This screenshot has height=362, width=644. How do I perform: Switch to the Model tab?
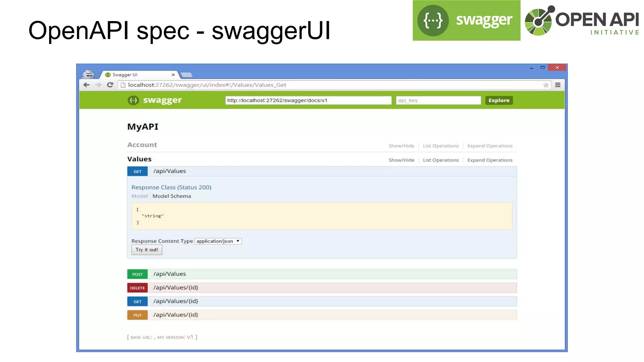click(x=139, y=196)
